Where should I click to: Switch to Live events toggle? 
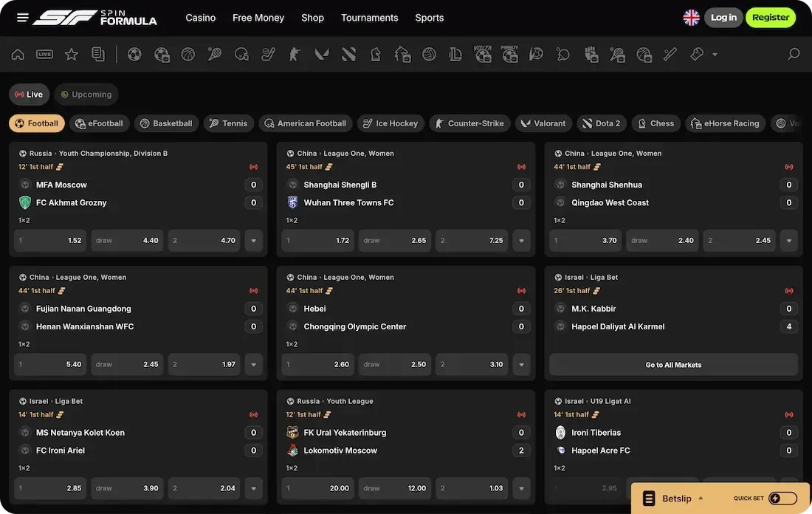[29, 95]
